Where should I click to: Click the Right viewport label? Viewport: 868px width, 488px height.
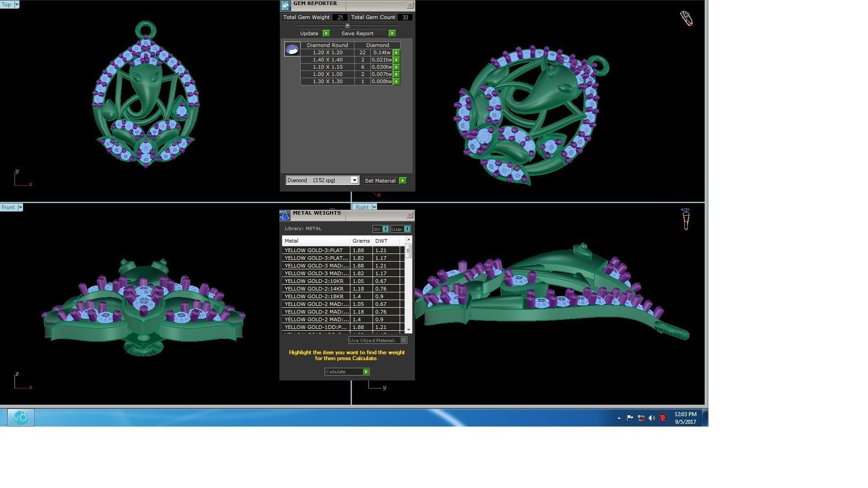(362, 207)
